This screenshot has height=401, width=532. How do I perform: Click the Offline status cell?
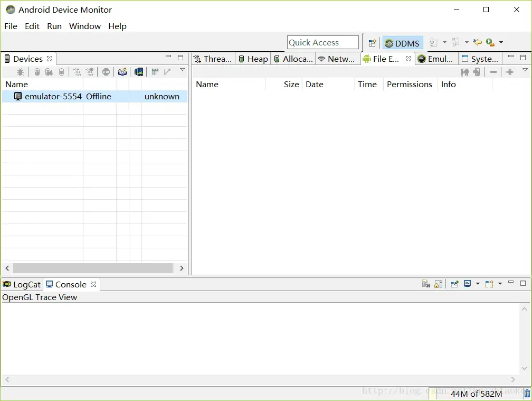pos(98,97)
